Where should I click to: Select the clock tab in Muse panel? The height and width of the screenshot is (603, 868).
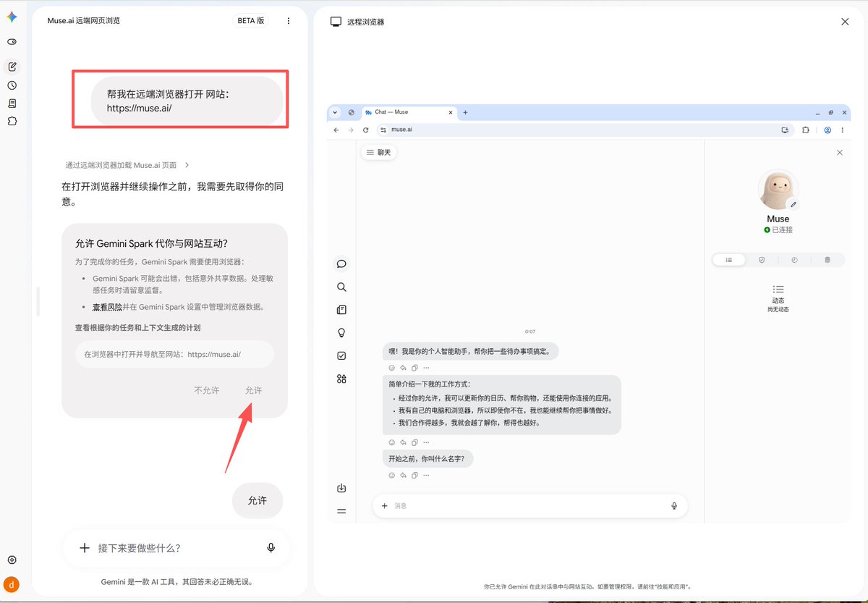click(794, 260)
